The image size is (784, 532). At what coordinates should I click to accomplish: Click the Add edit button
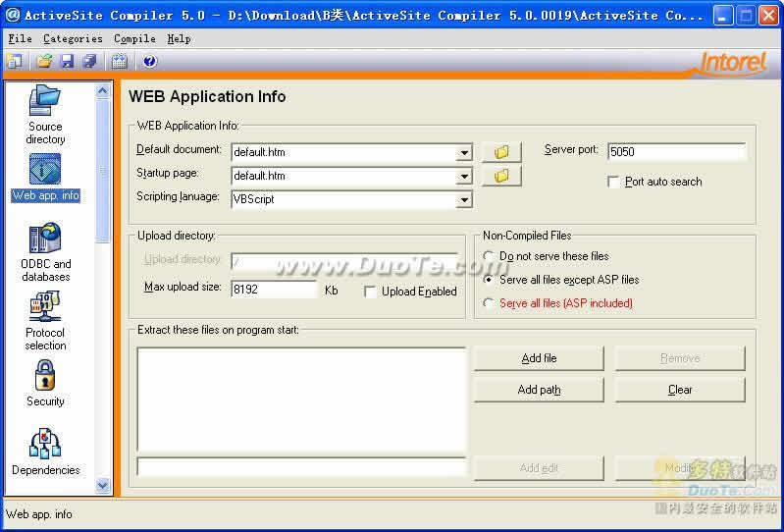pos(539,468)
